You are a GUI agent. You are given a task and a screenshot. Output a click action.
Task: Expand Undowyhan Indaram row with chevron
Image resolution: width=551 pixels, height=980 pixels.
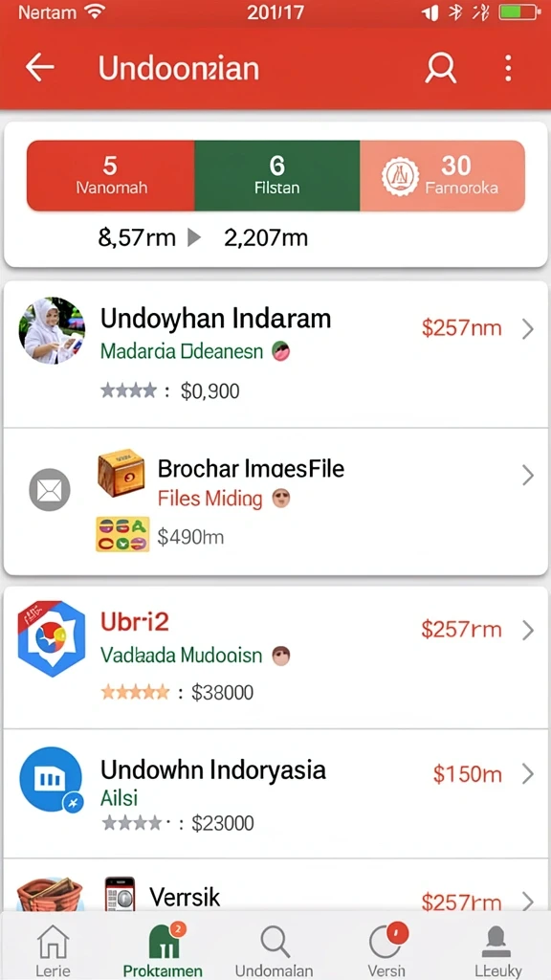[528, 329]
